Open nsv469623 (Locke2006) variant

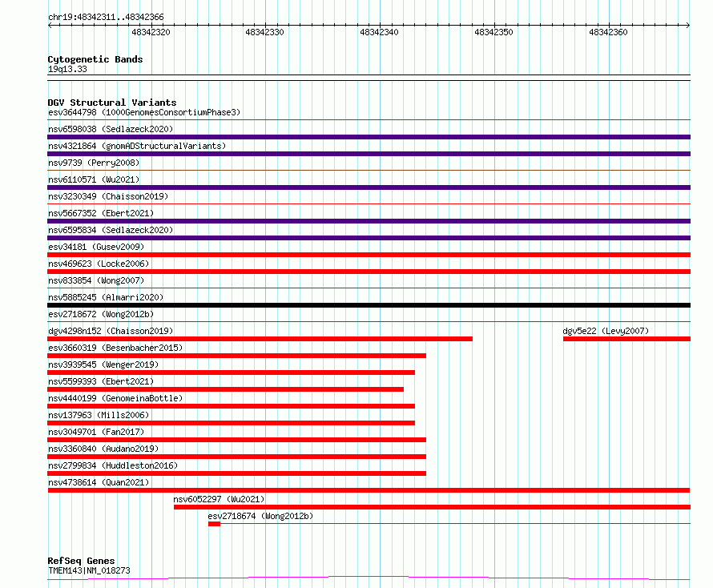(99, 264)
